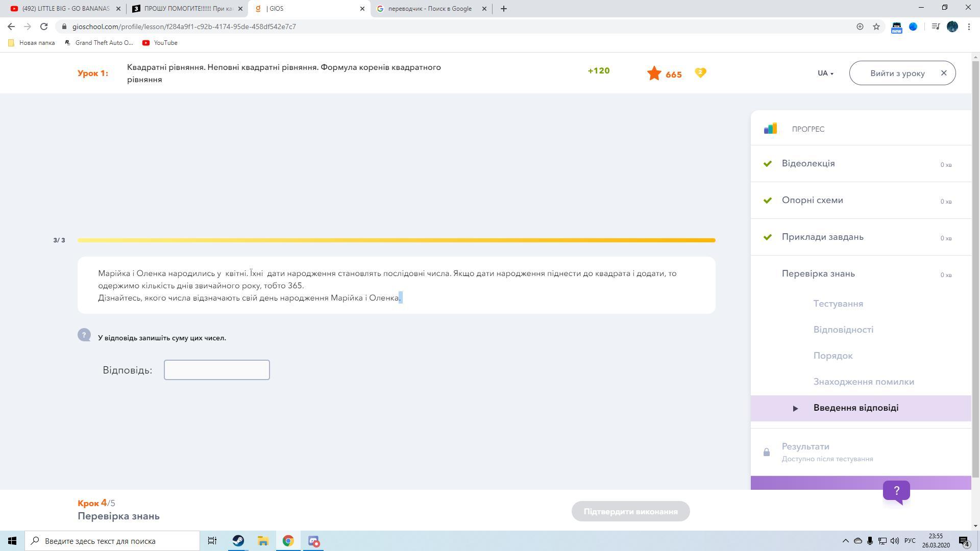Click the yellow lesson progress bar

[396, 240]
